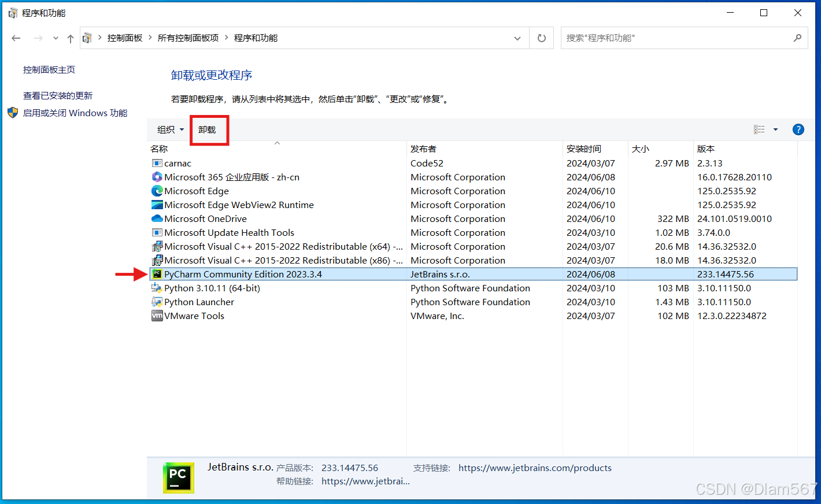Expand chevron after 所有控制面板项 breadcrumb
This screenshot has width=821, height=504.
[x=227, y=38]
